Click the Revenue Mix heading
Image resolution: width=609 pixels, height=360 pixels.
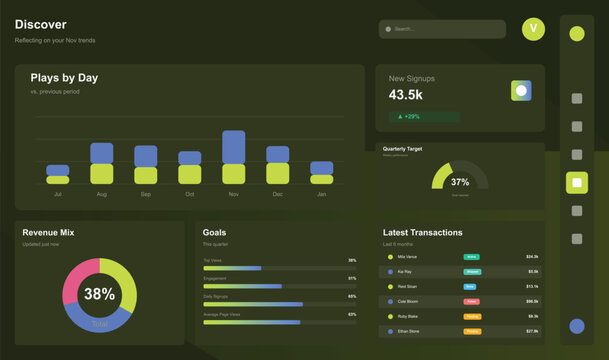click(48, 233)
